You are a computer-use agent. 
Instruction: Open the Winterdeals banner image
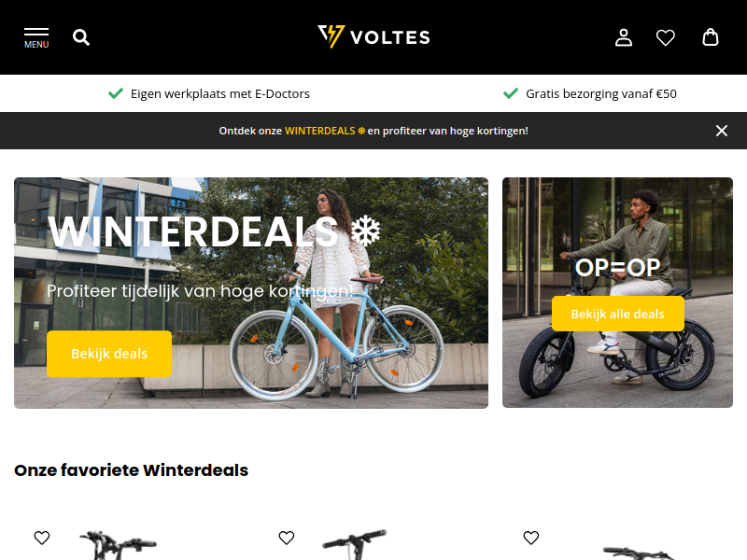click(251, 293)
